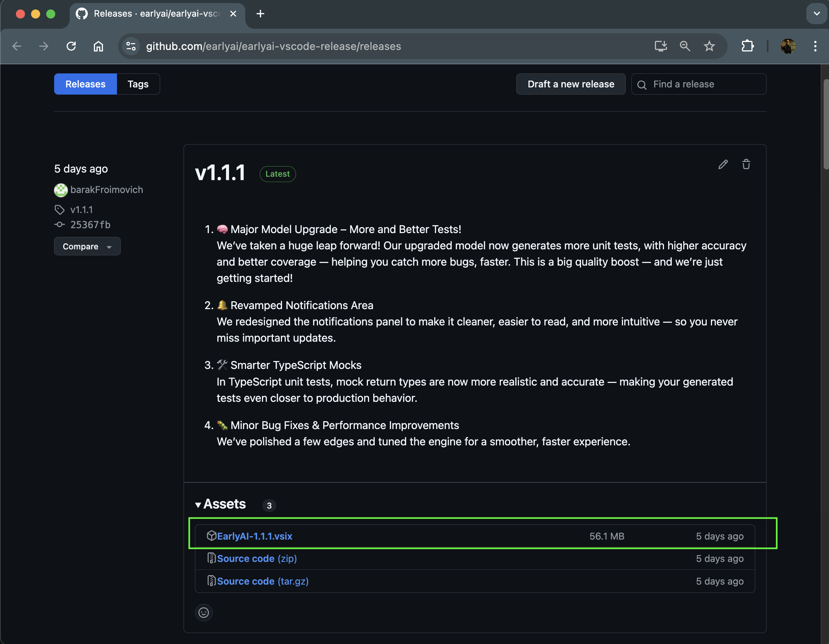Switch to the Tags tab

coord(138,84)
